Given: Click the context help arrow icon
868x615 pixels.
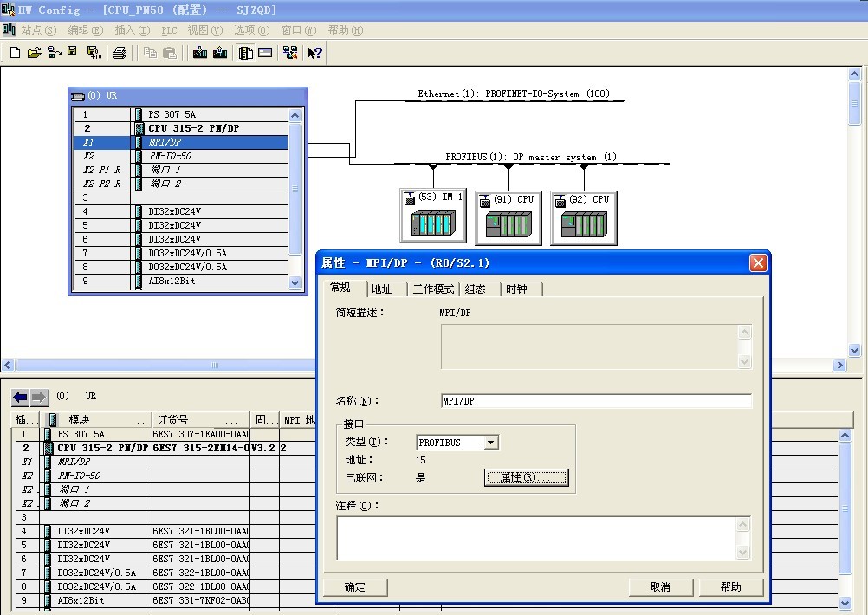Looking at the screenshot, I should coord(315,53).
